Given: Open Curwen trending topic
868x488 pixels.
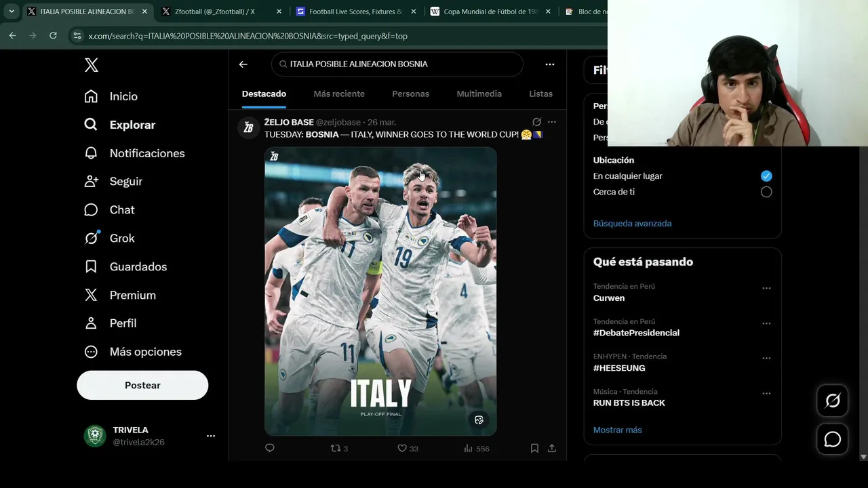Looking at the screenshot, I should click(609, 298).
